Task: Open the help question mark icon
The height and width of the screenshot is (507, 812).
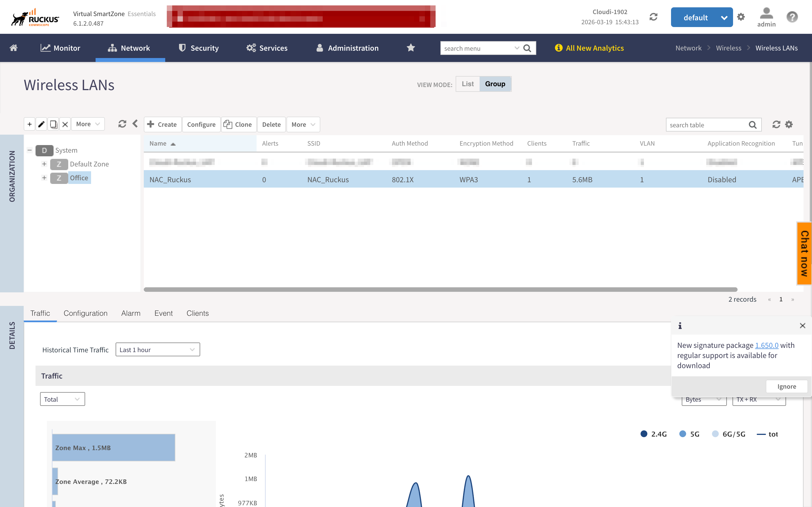Action: click(x=792, y=17)
